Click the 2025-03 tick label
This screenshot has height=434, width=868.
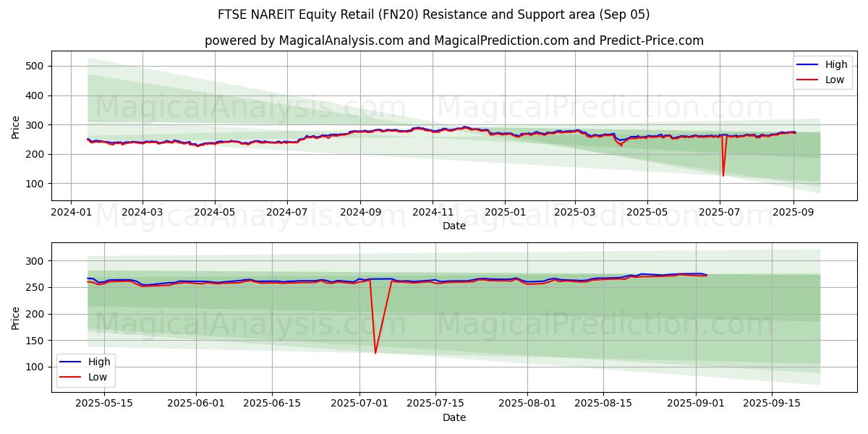pos(575,213)
